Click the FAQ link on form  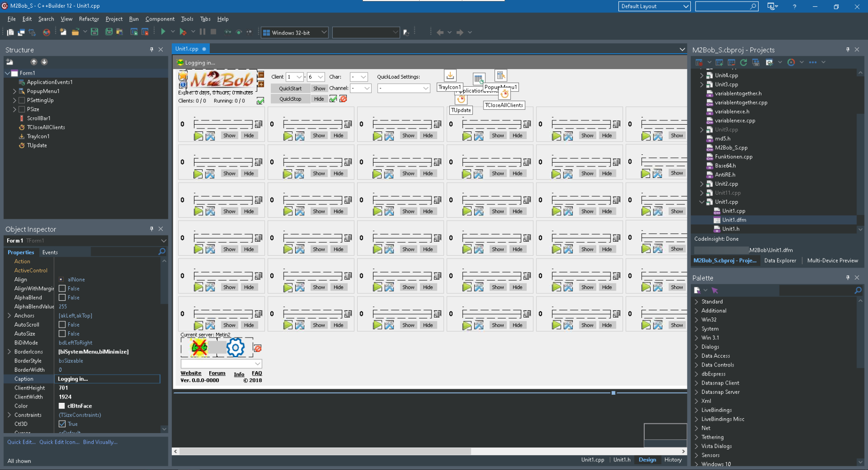tap(257, 373)
